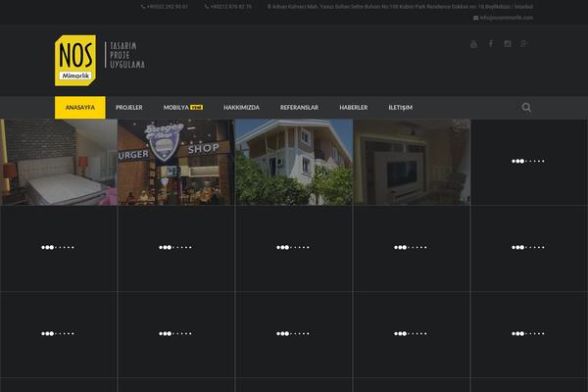Open the Instagram social icon
The width and height of the screenshot is (588, 392).
[508, 43]
